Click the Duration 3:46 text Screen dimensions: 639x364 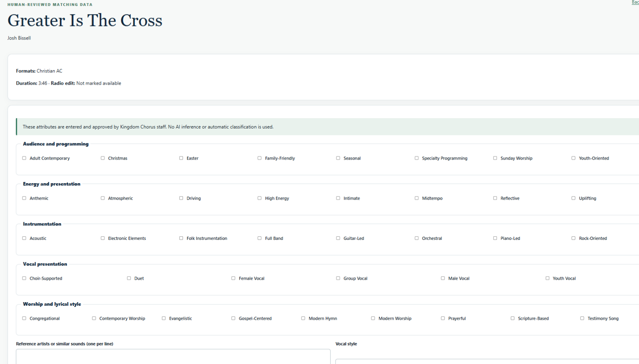click(x=32, y=83)
